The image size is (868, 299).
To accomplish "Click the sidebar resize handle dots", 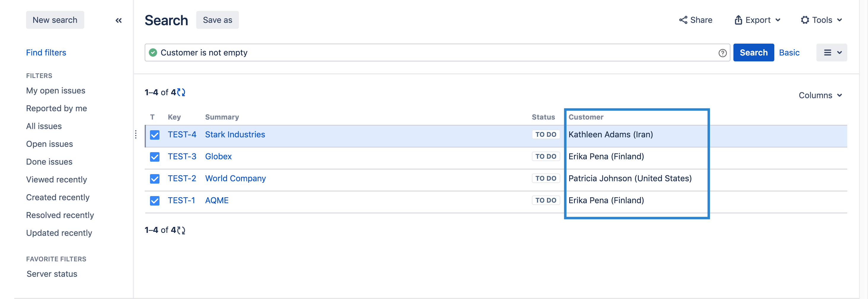I will coord(136,134).
